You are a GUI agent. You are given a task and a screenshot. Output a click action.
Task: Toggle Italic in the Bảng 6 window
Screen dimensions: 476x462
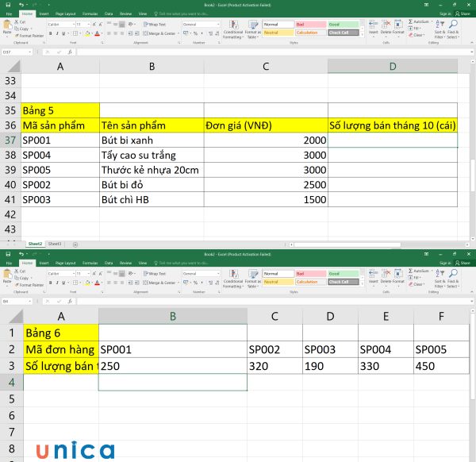(57, 283)
